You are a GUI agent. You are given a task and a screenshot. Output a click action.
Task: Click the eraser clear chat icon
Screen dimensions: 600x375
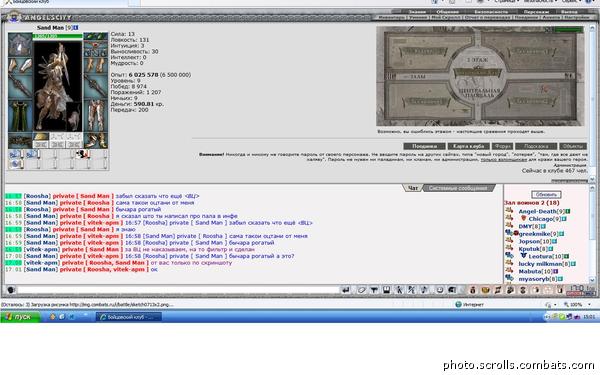click(x=361, y=290)
